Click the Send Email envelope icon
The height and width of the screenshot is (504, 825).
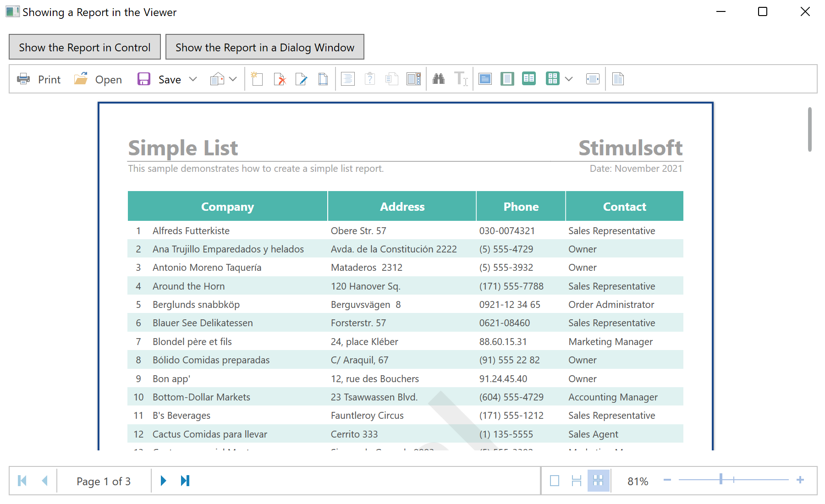click(x=217, y=79)
